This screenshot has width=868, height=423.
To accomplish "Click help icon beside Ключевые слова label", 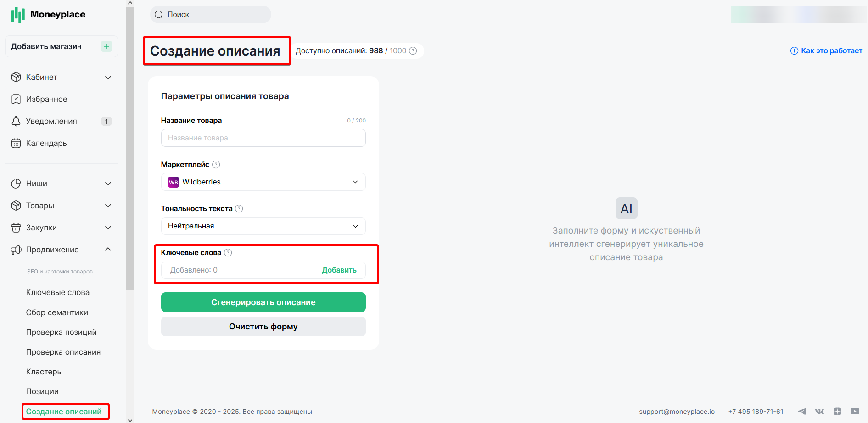I will pyautogui.click(x=228, y=252).
